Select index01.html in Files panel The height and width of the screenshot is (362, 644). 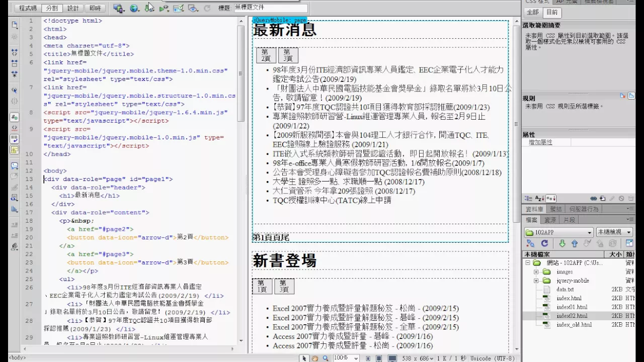click(572, 307)
